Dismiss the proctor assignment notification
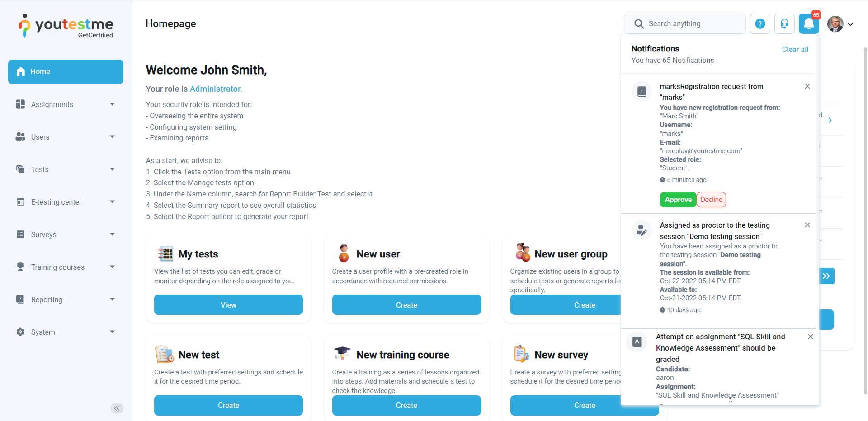868x421 pixels. (807, 225)
